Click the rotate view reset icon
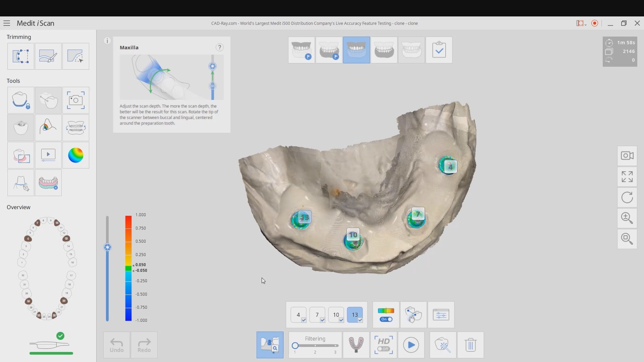The image size is (644, 362). tap(627, 197)
